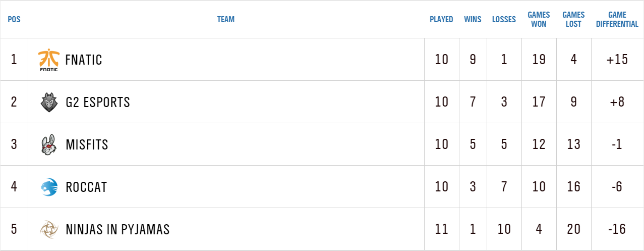Open the FNATIC team name link

[x=84, y=60]
